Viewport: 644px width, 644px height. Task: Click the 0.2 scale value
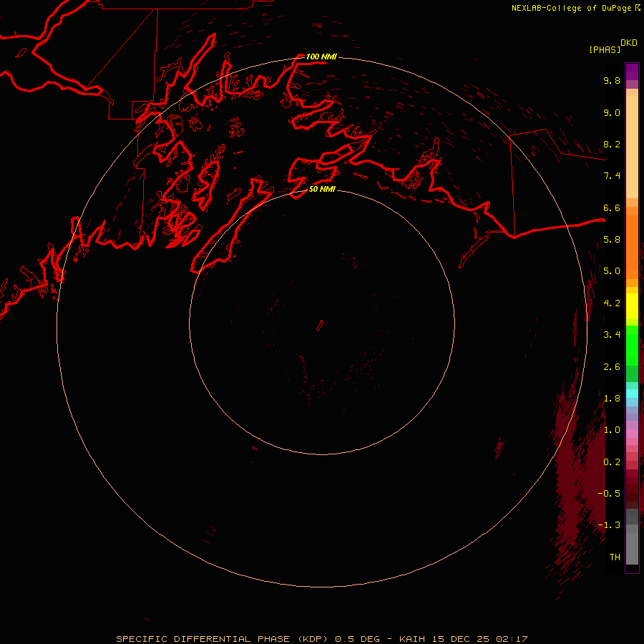(612, 462)
